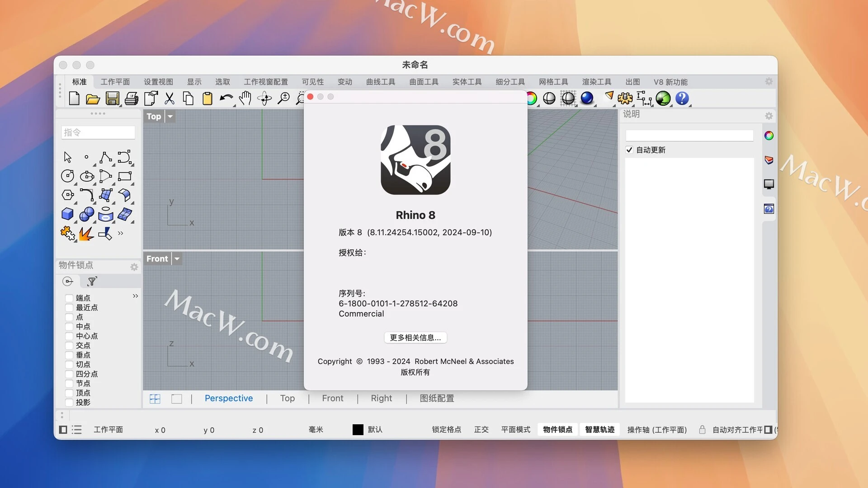Uncheck the 自动更新 checkbox
The width and height of the screenshot is (868, 488).
point(629,150)
